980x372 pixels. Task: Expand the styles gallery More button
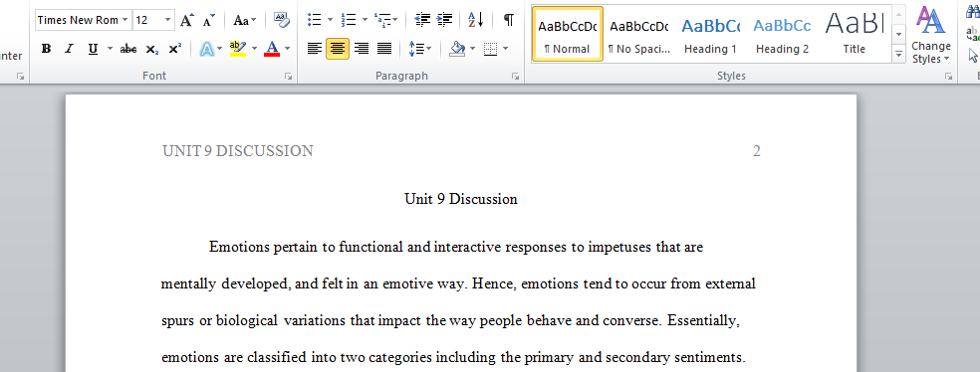click(898, 55)
